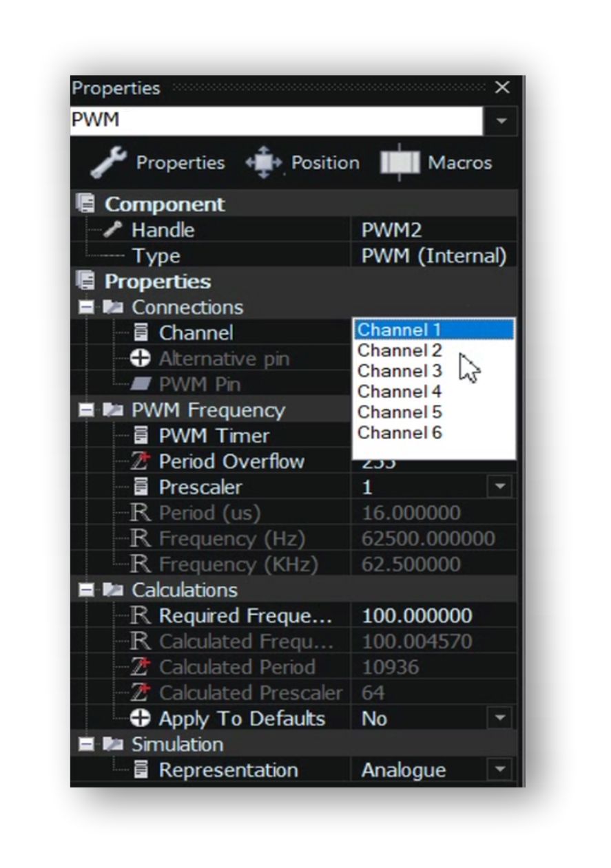Click the Macros tab icon
The image size is (611, 868).
point(400,163)
